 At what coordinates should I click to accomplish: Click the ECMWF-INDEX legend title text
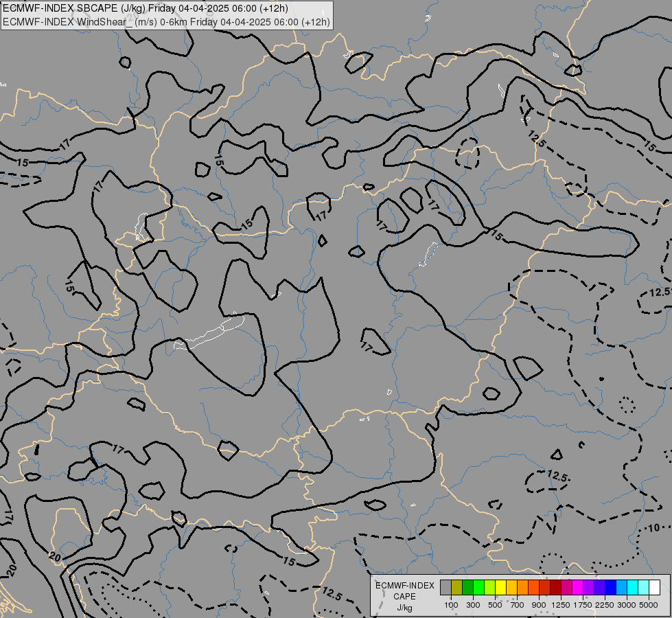[x=404, y=586]
